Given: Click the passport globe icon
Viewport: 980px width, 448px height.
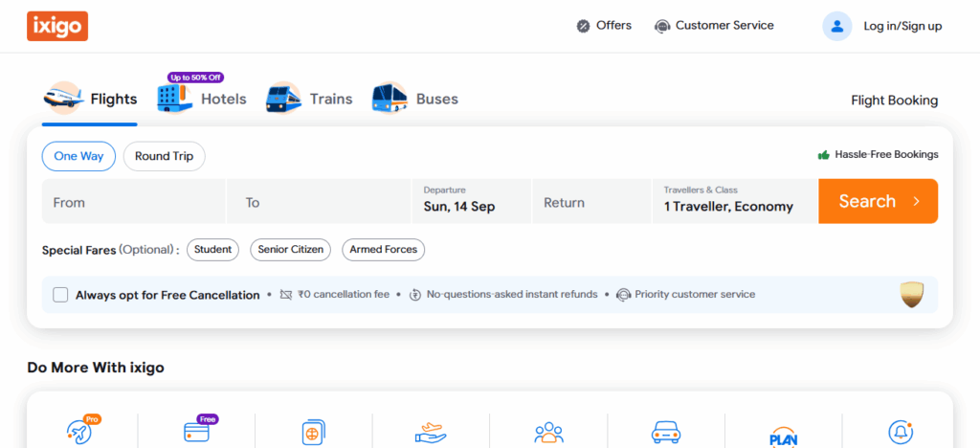Looking at the screenshot, I should click(314, 433).
